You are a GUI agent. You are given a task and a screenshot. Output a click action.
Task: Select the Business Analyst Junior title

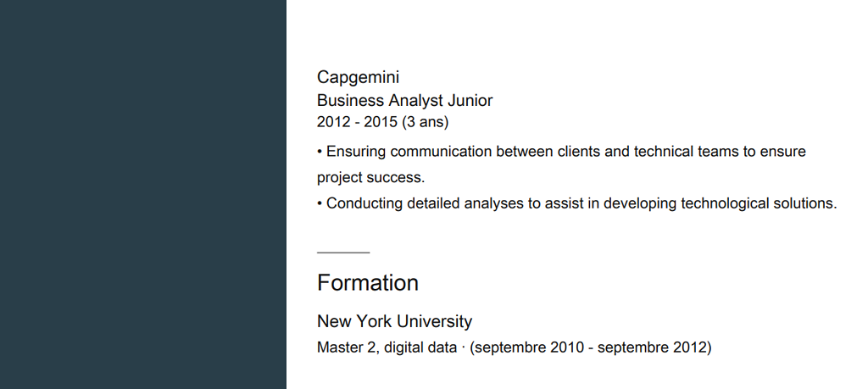click(404, 100)
